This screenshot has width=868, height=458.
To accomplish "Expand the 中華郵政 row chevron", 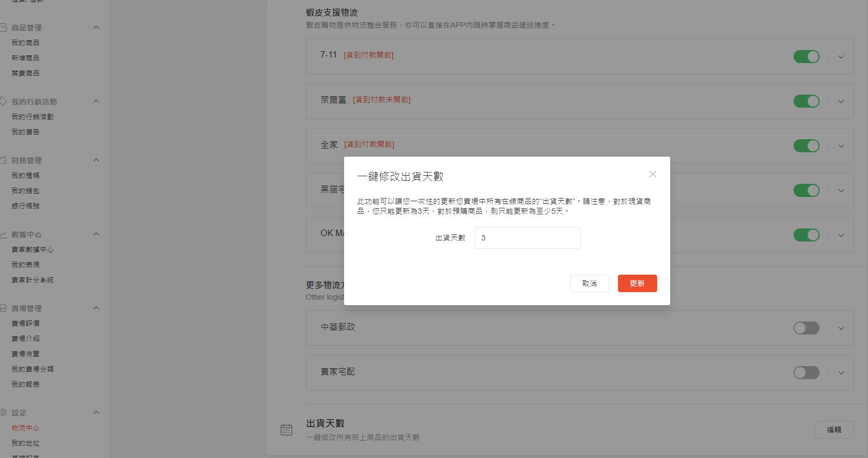I will pyautogui.click(x=841, y=328).
